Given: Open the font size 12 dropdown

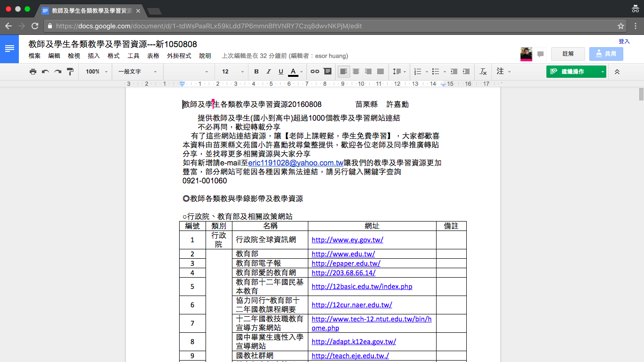Looking at the screenshot, I should (x=233, y=72).
